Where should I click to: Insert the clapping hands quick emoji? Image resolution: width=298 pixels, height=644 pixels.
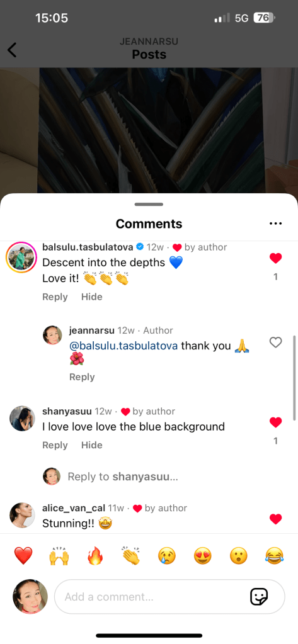[x=131, y=556]
